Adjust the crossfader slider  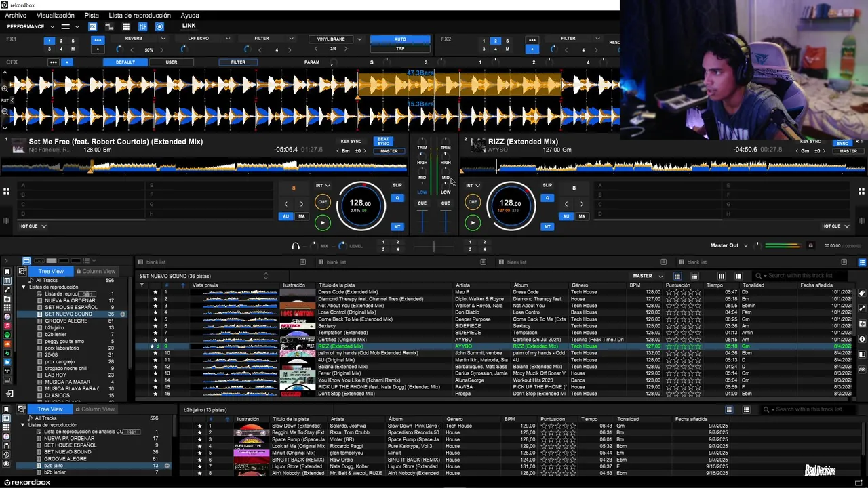tap(434, 247)
